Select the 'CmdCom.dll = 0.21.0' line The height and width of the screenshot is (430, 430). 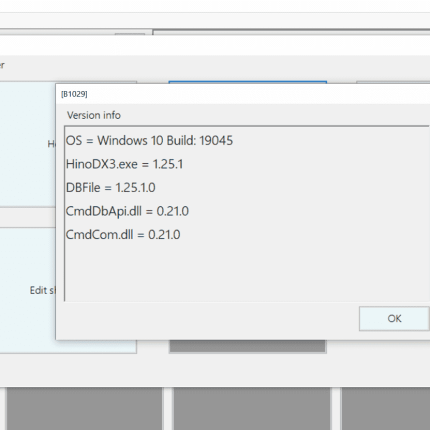coord(123,235)
